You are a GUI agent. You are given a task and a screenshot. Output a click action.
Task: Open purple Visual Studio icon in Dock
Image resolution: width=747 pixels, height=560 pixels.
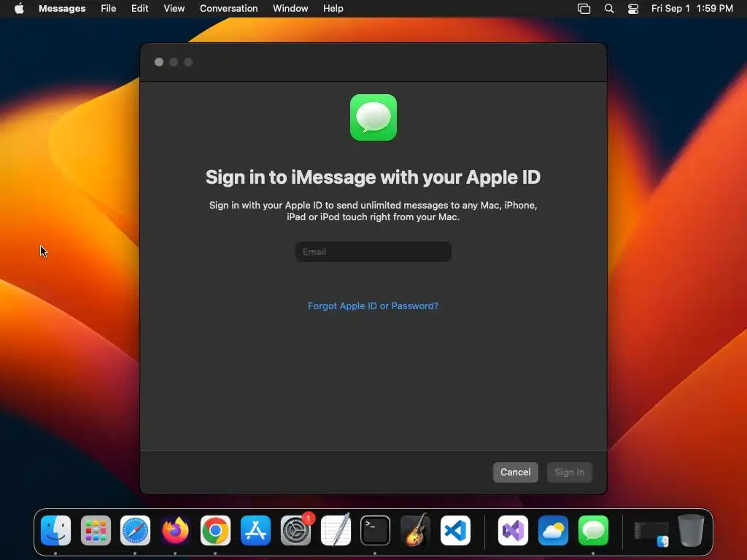(513, 530)
